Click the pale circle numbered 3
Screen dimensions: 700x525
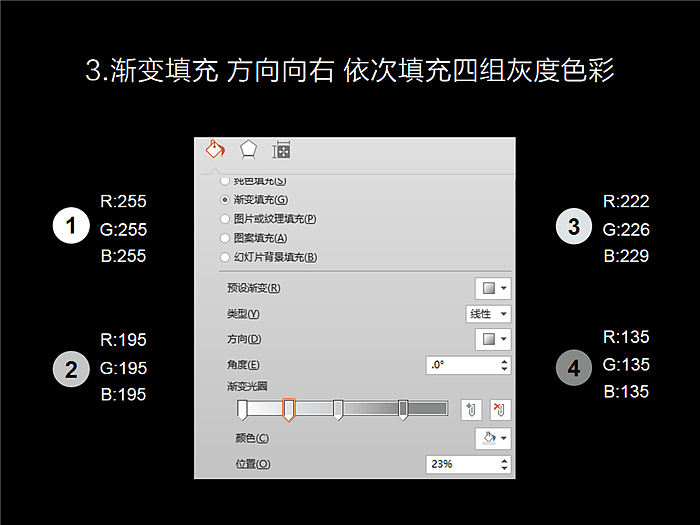point(574,226)
